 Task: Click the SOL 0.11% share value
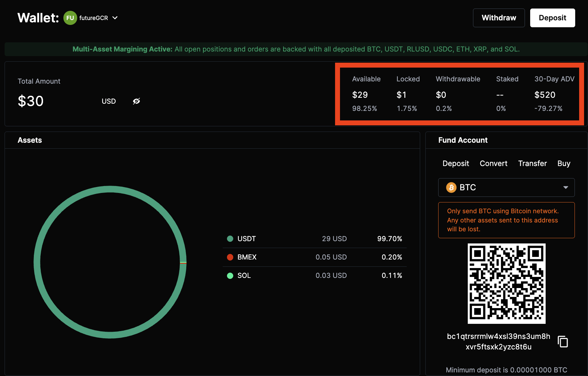[x=392, y=275]
